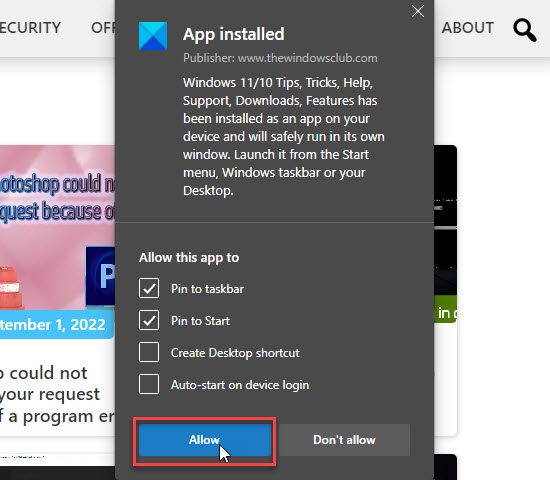Screen dimensions: 550x480
Task: Uncheck Pin to taskbar checkbox
Action: point(149,288)
